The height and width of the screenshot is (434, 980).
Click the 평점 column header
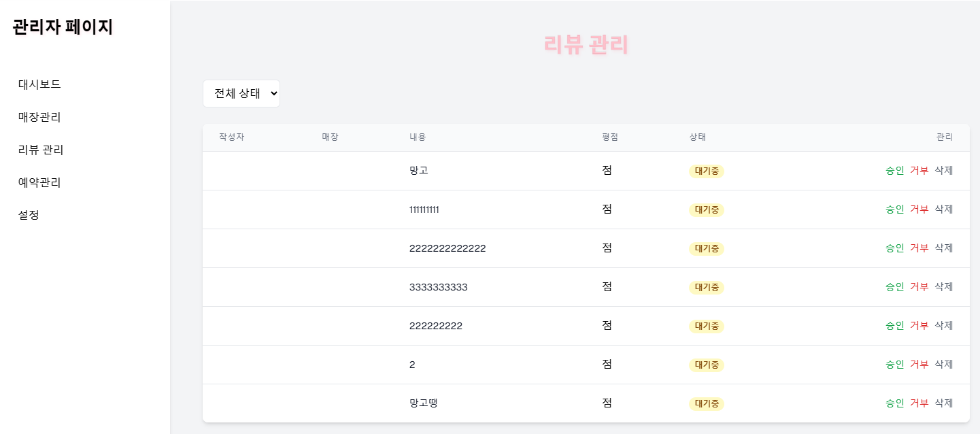609,137
